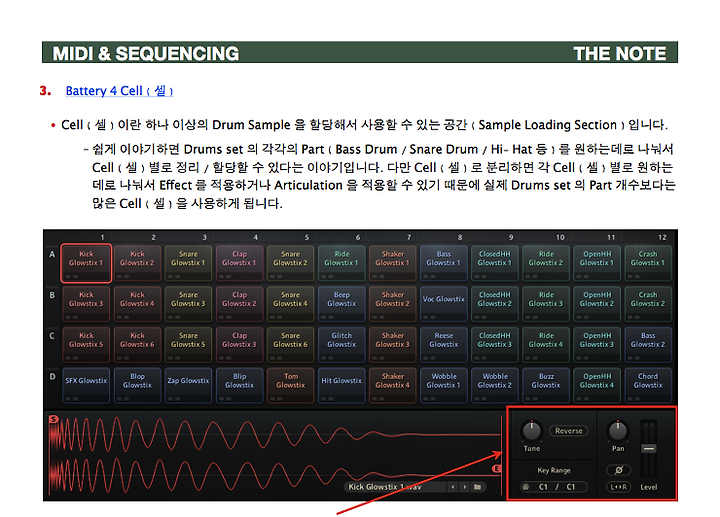Image resolution: width=720 pixels, height=517 pixels.
Task: Select the SFX Glowstix cell
Action: tap(86, 385)
